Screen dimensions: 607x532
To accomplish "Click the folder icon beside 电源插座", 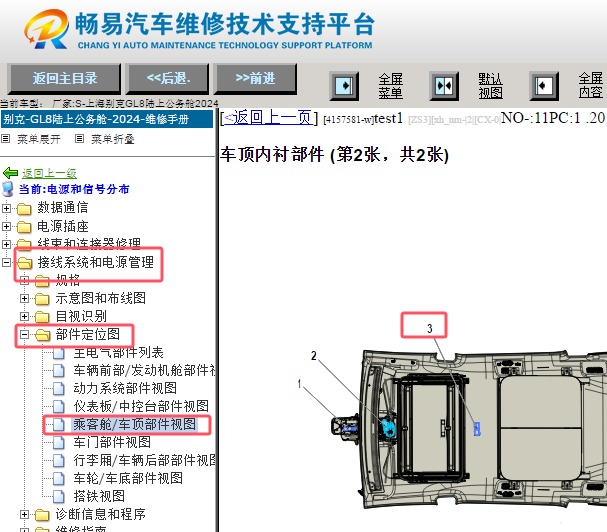I will point(24,227).
